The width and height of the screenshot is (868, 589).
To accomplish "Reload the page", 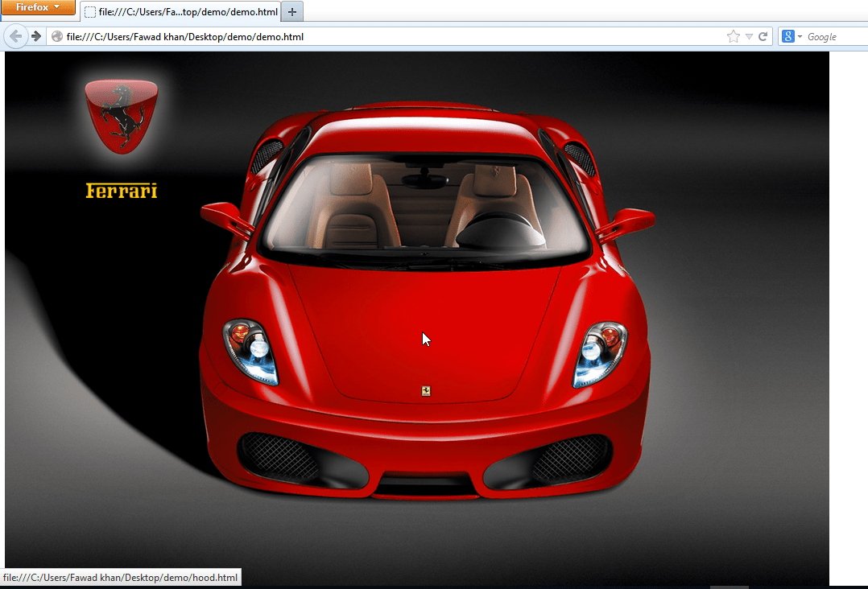I will click(x=763, y=36).
